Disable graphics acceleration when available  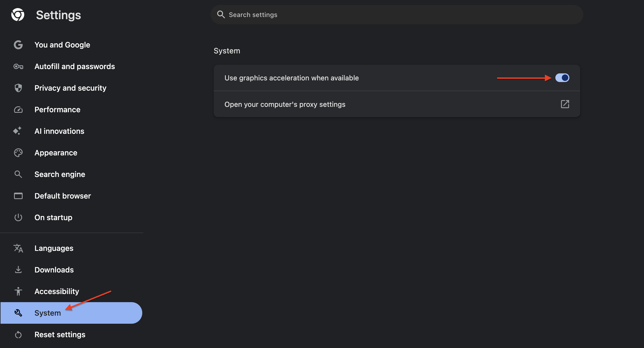point(562,78)
